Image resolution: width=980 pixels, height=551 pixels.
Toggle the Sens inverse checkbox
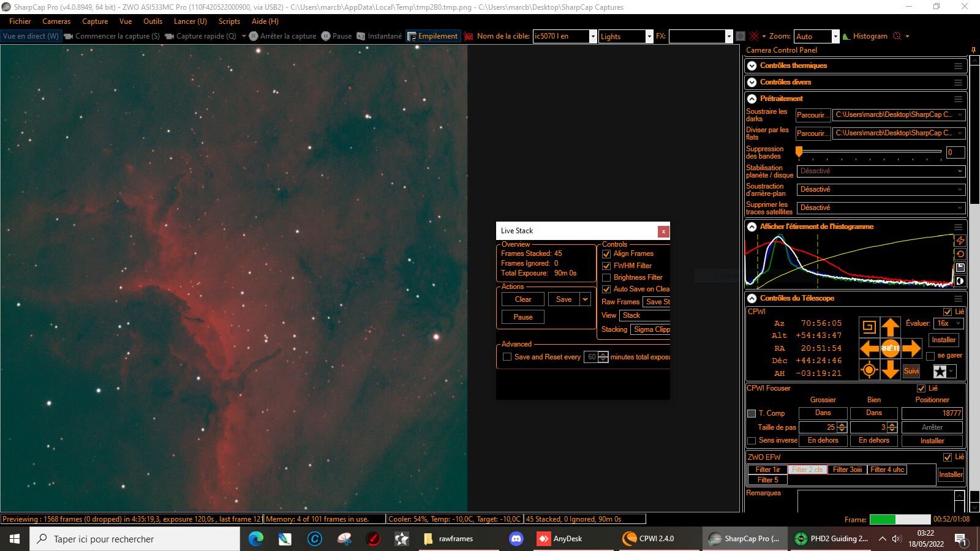coord(752,440)
